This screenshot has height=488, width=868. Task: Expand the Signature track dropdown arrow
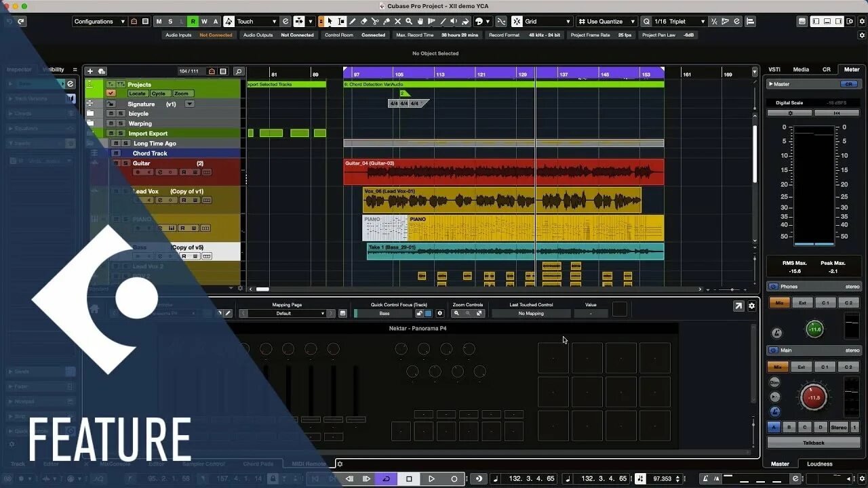click(x=190, y=104)
